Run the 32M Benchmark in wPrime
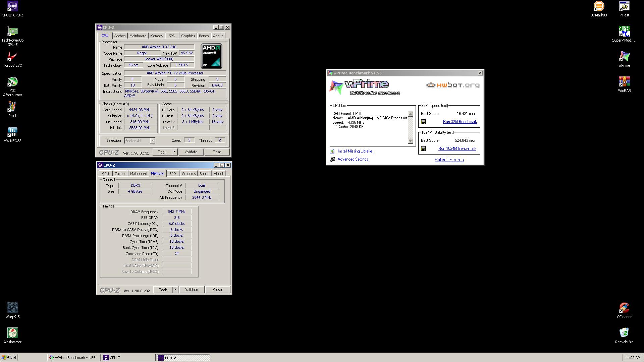The width and height of the screenshot is (644, 362). tap(460, 122)
